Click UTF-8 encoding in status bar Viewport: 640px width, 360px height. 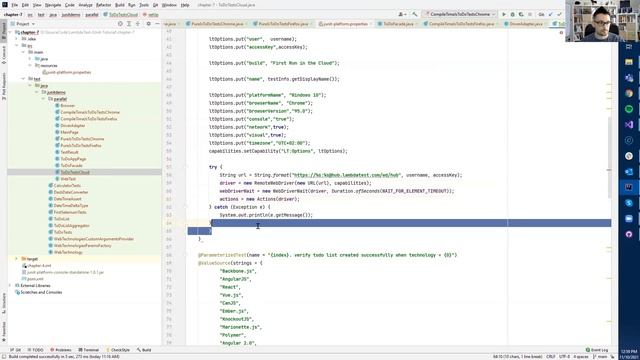pyautogui.click(x=564, y=357)
